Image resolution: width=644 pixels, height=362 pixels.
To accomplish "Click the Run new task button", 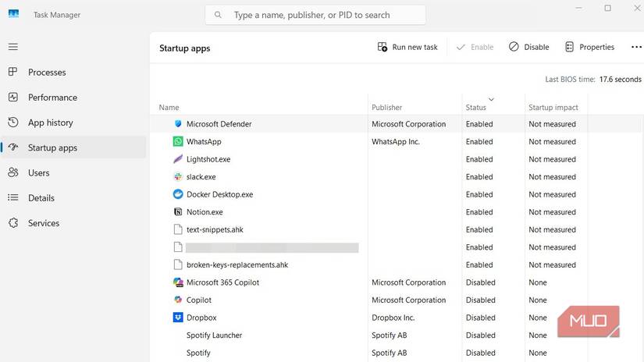I will pos(407,47).
